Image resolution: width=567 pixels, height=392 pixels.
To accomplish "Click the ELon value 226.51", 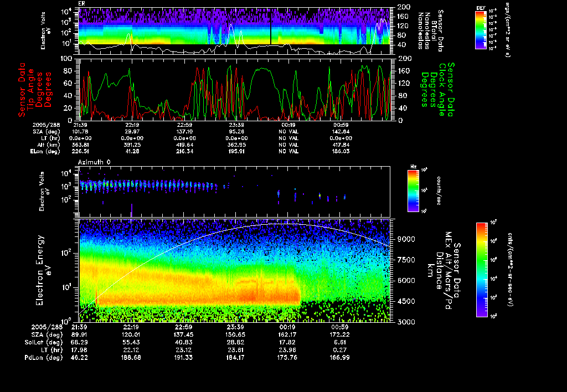I will 80,151.
